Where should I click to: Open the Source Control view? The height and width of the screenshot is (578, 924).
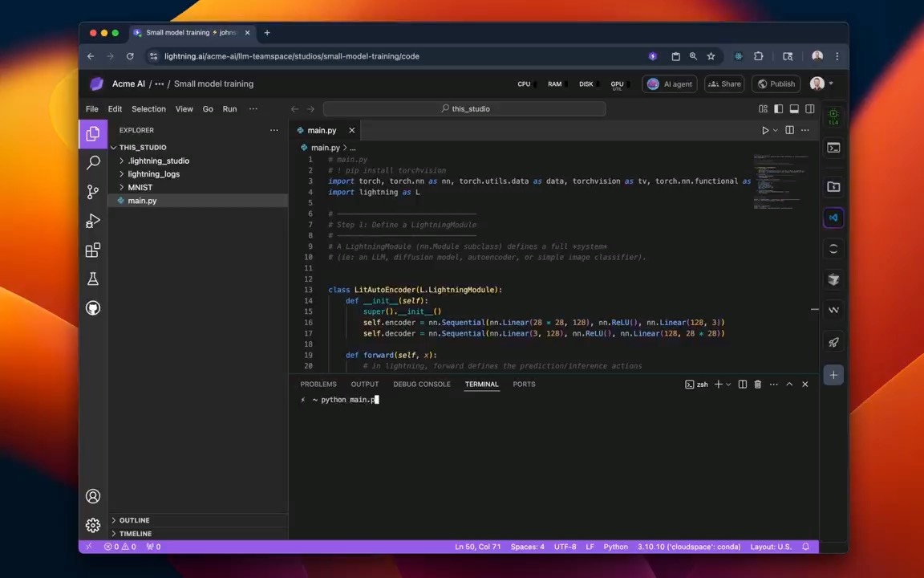click(92, 192)
